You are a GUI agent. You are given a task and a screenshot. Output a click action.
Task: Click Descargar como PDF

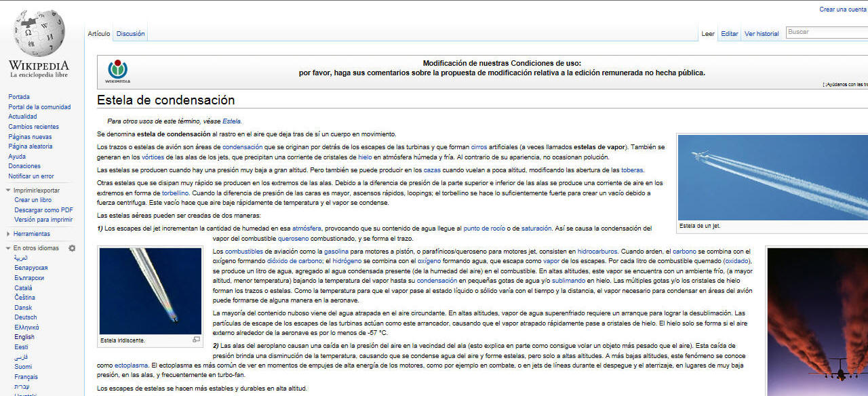[x=43, y=210]
